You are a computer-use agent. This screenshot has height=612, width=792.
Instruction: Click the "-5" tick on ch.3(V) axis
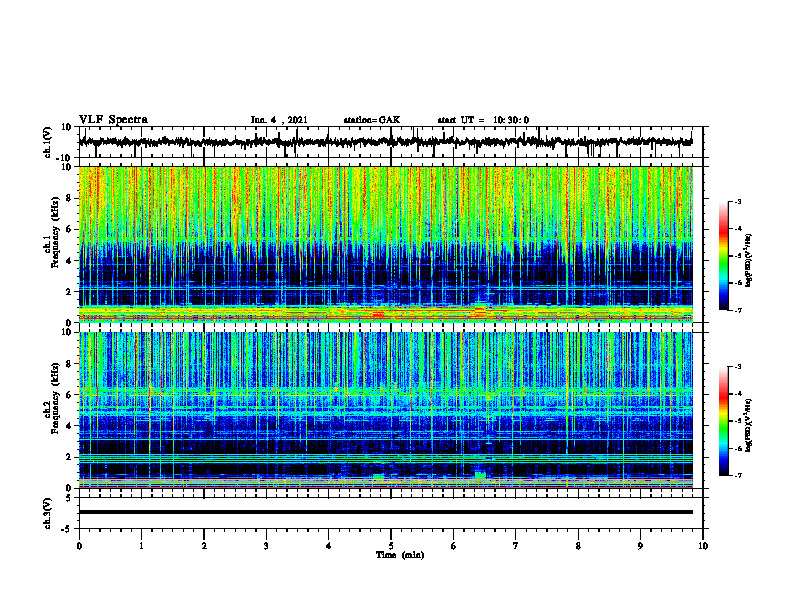coord(67,529)
